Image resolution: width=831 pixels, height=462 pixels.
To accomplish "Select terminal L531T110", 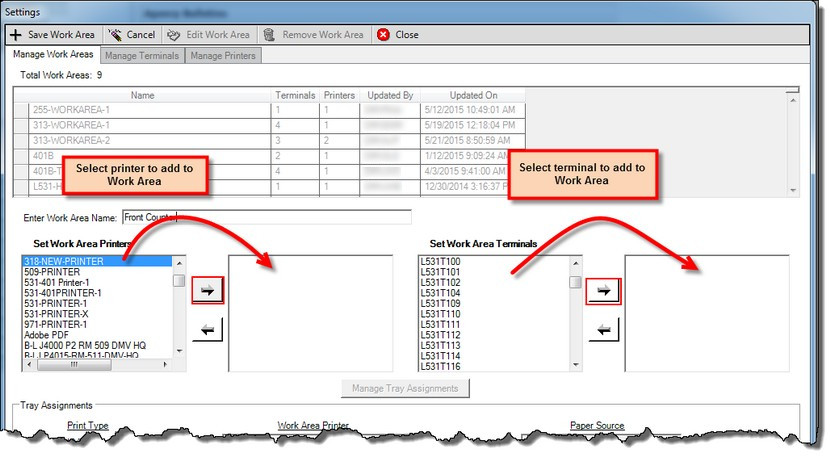I will 440,314.
